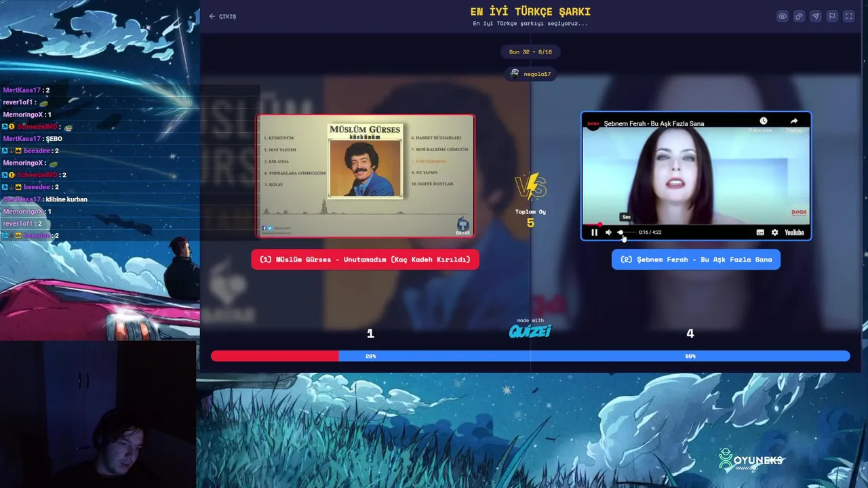
Task: Click the flag report icon
Action: pos(832,16)
